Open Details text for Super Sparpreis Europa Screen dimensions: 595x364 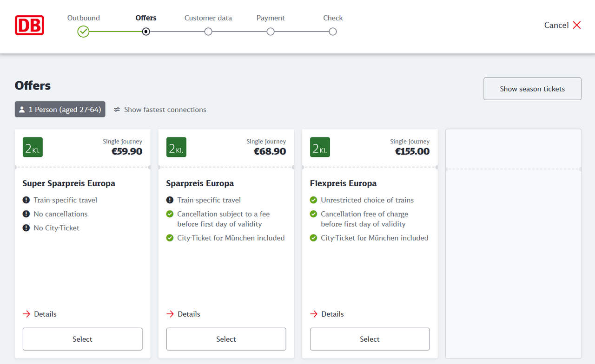45,314
